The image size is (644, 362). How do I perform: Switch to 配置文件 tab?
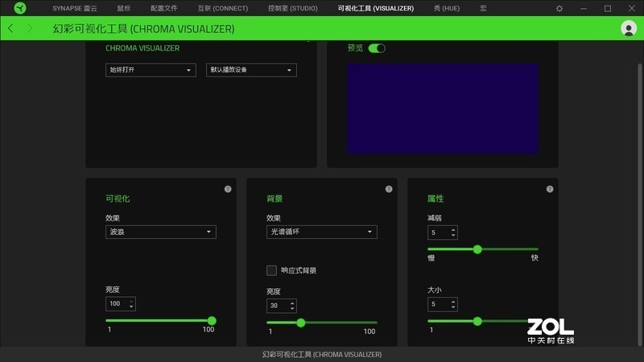164,8
